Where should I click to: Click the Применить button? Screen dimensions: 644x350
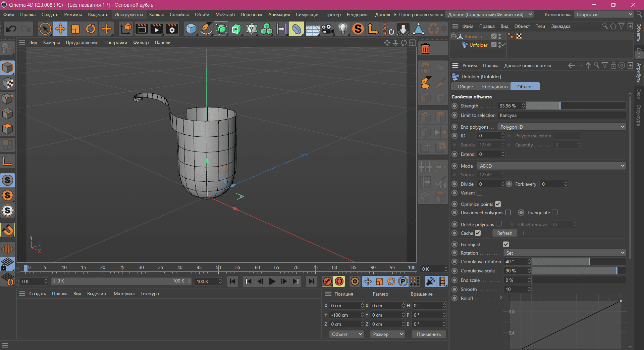[429, 334]
